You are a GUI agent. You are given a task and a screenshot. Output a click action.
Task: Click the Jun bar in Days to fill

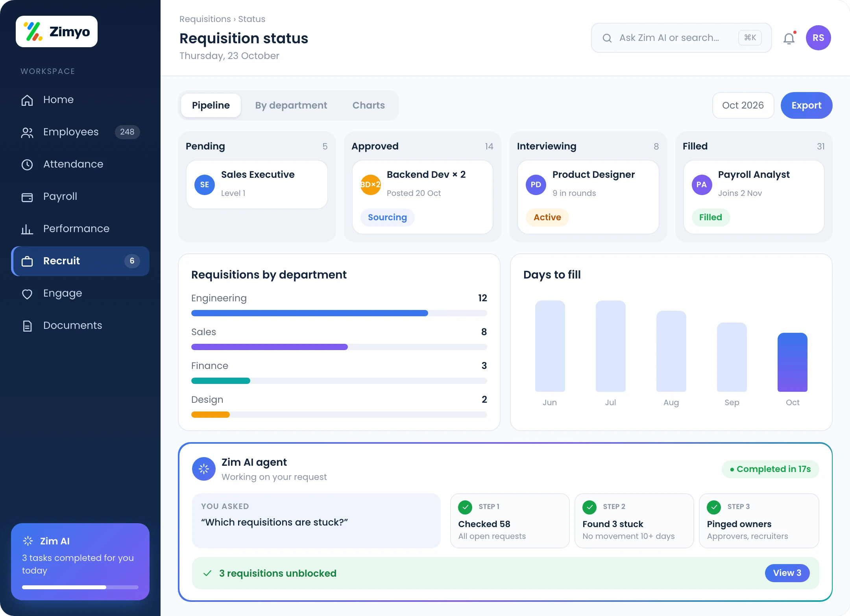(x=550, y=346)
